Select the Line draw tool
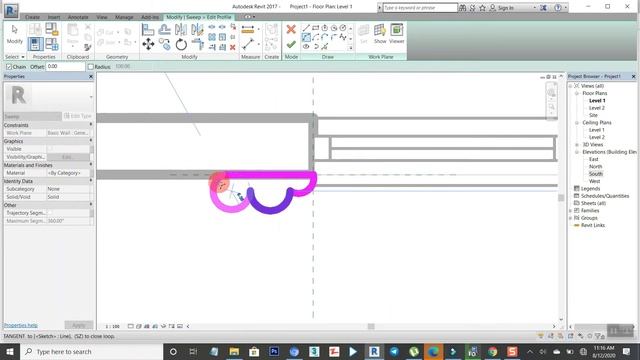This screenshot has height=360, width=640. pos(306,28)
